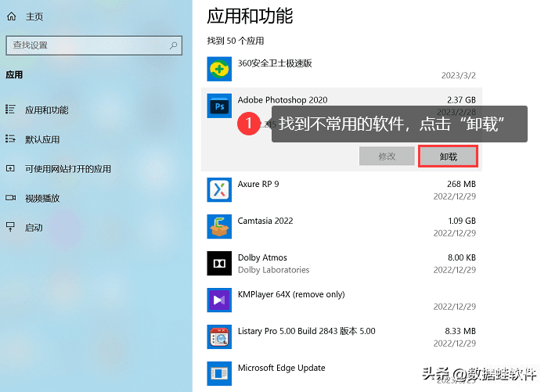The image size is (548, 392).
Task: Click the 卸载 uninstall button
Action: (448, 156)
